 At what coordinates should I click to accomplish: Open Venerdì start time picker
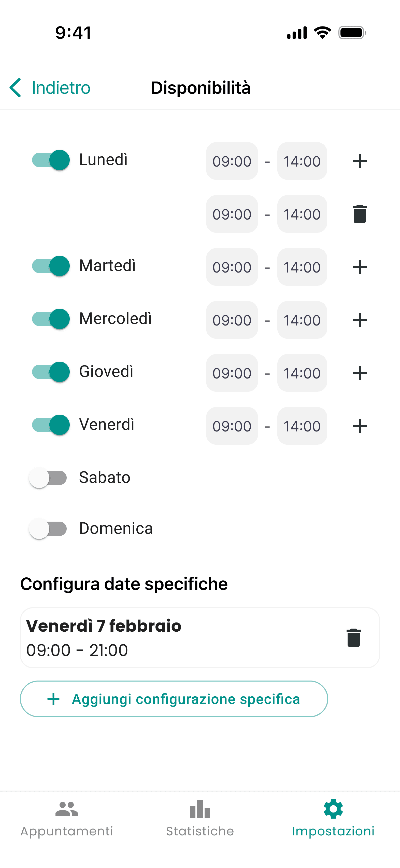[232, 426]
